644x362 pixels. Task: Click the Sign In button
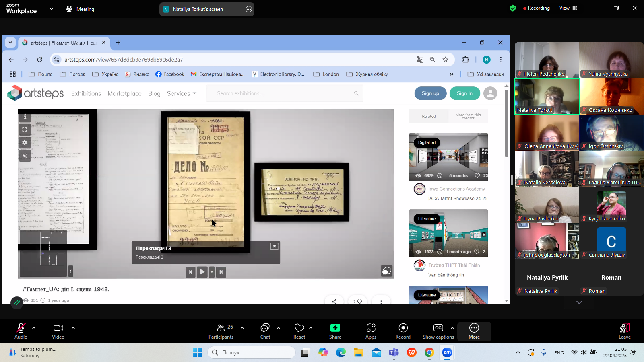tap(464, 93)
